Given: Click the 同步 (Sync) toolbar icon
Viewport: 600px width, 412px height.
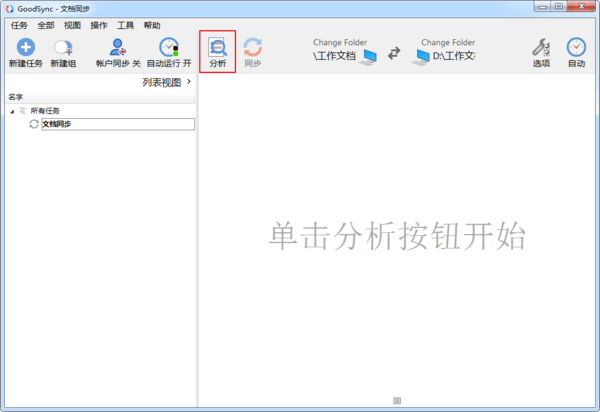Looking at the screenshot, I should tap(253, 50).
